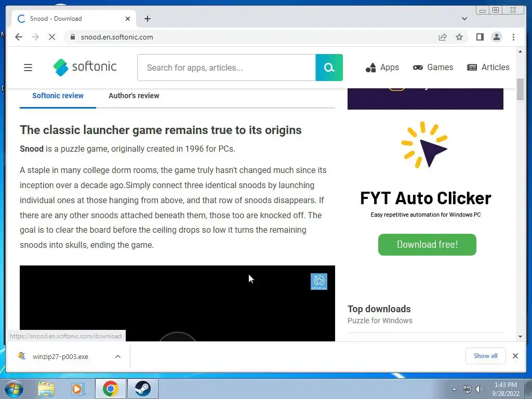Click the FYT Auto Clicker title
This screenshot has width=532, height=399.
[425, 198]
